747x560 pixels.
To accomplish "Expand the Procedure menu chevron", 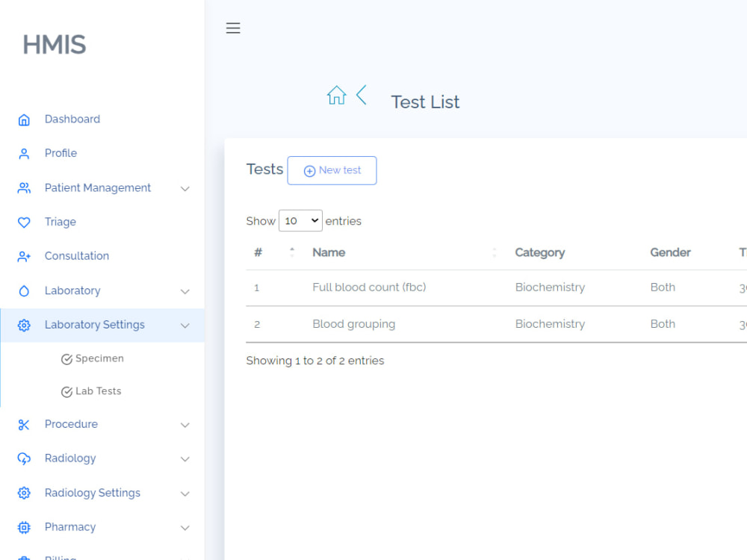I will (x=185, y=426).
